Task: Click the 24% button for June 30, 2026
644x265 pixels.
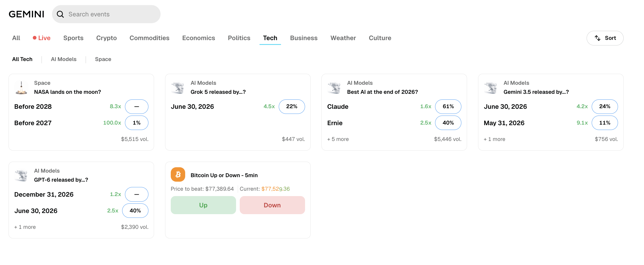Action: click(605, 107)
